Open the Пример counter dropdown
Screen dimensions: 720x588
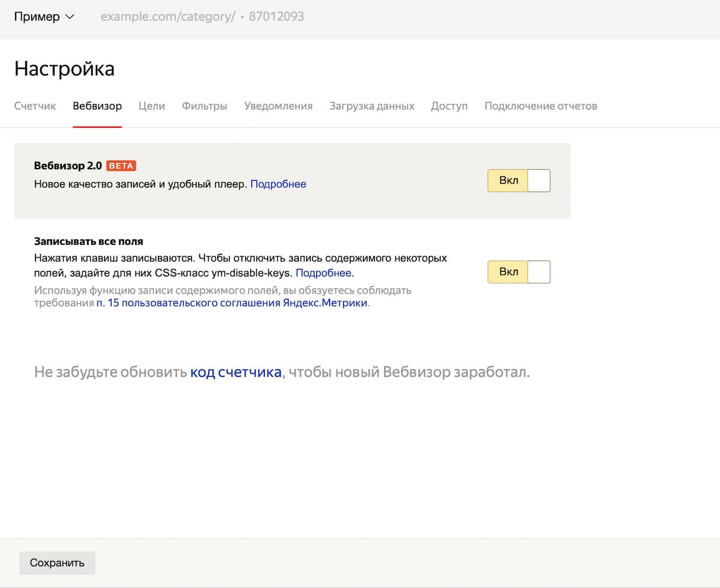pyautogui.click(x=44, y=17)
